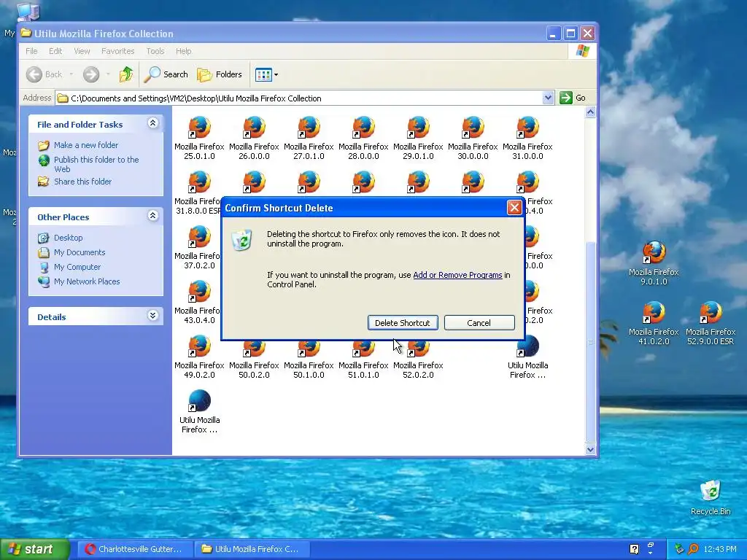Click the help question tray icon
The width and height of the screenshot is (747, 560).
tap(634, 549)
